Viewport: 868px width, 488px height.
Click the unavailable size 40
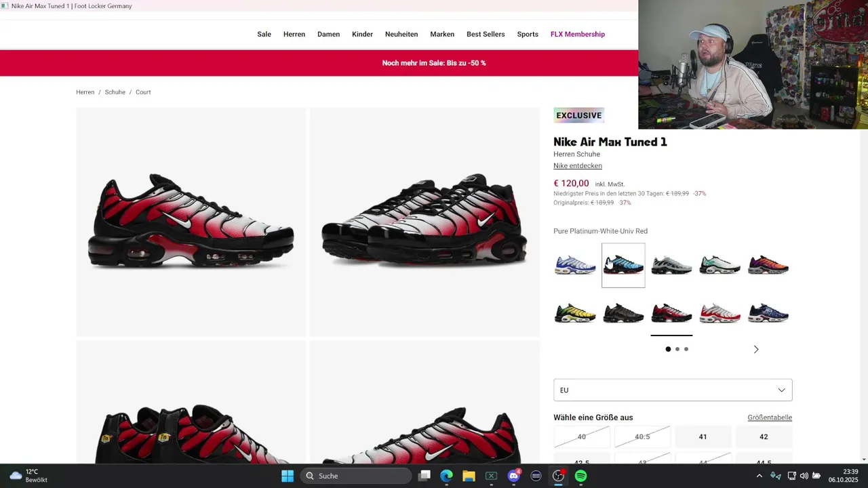point(581,437)
